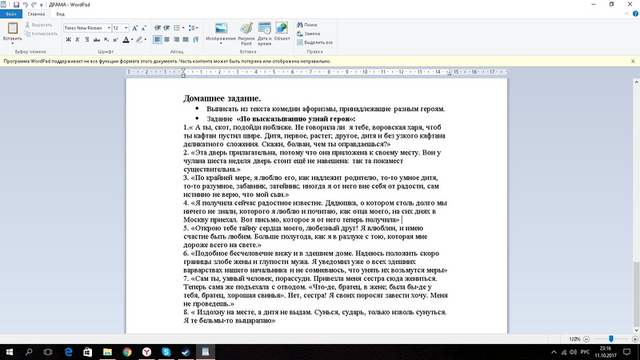The image size is (640, 360).
Task: Dismiss the yellow compatibility warning bar
Action: point(633,61)
